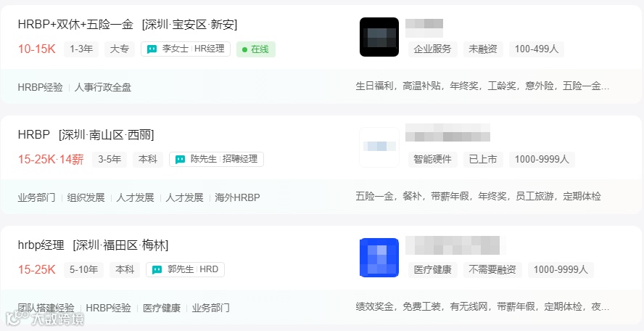Open job title HRBP+双休+五险一金
Viewport: 644px width, 331px height.
pyautogui.click(x=75, y=25)
